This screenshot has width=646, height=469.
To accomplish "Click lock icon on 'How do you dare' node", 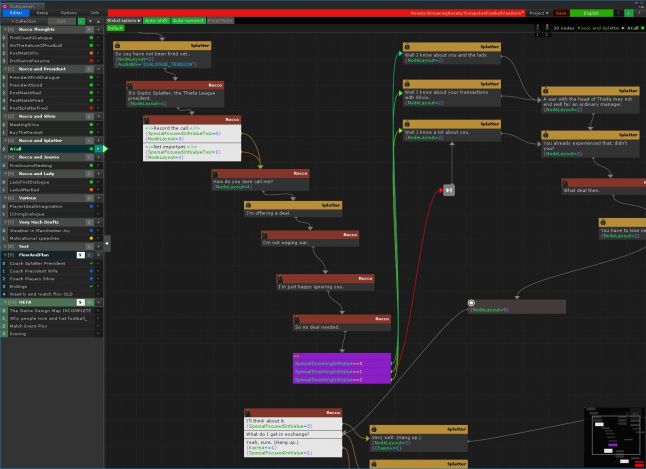I will tap(216, 173).
